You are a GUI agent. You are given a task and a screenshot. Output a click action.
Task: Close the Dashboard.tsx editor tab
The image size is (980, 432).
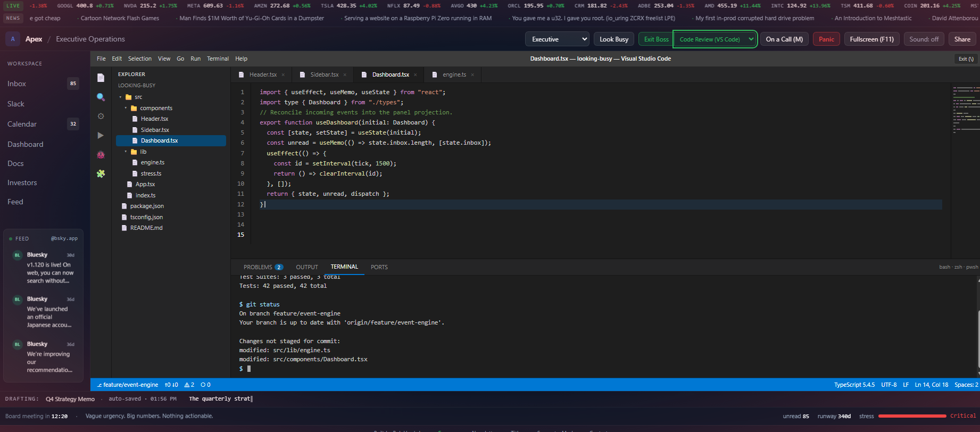(415, 75)
